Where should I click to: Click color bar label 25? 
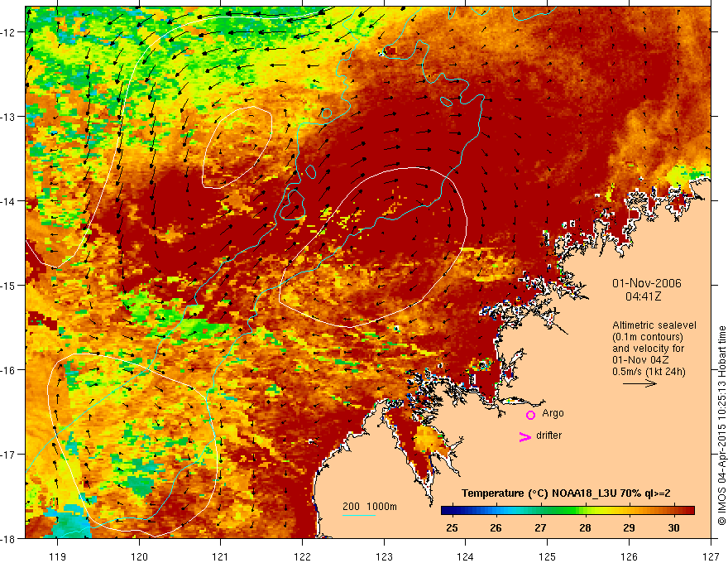point(452,528)
